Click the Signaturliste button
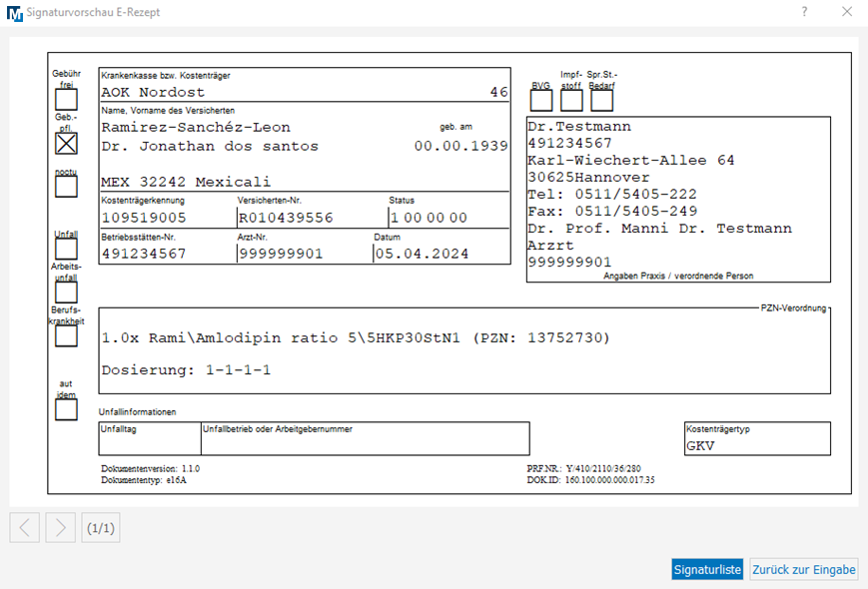The width and height of the screenshot is (868, 589). [707, 569]
